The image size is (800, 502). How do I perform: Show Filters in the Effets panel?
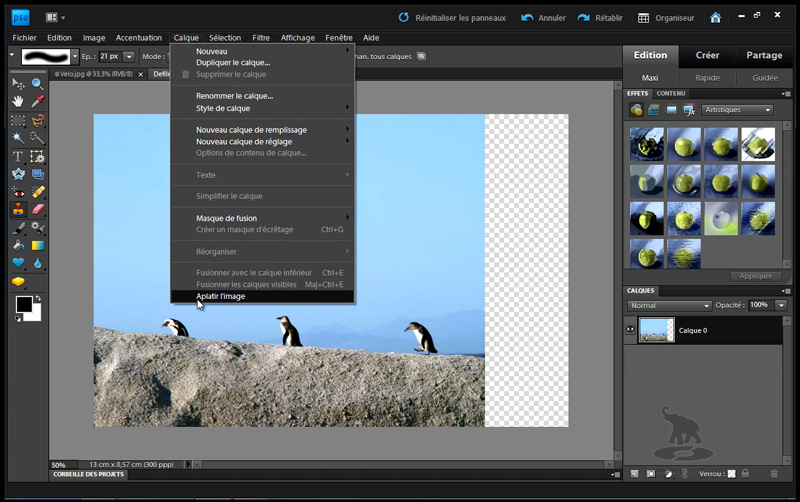pos(636,110)
